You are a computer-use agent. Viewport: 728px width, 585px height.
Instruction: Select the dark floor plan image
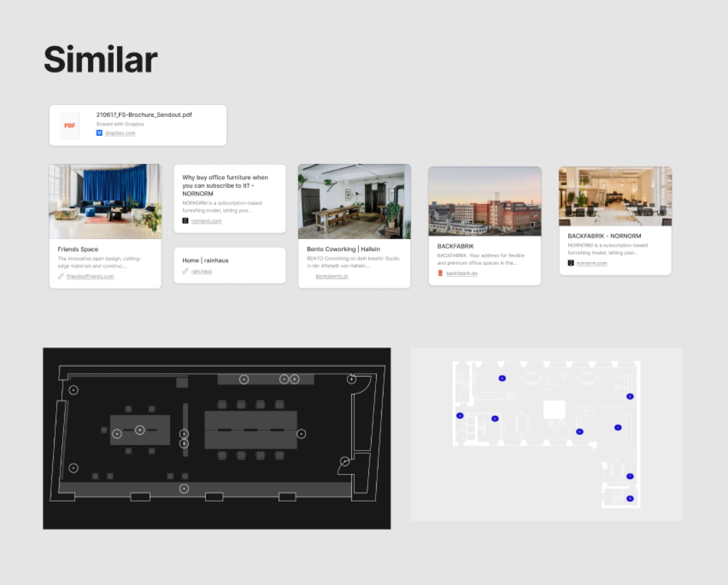217,438
